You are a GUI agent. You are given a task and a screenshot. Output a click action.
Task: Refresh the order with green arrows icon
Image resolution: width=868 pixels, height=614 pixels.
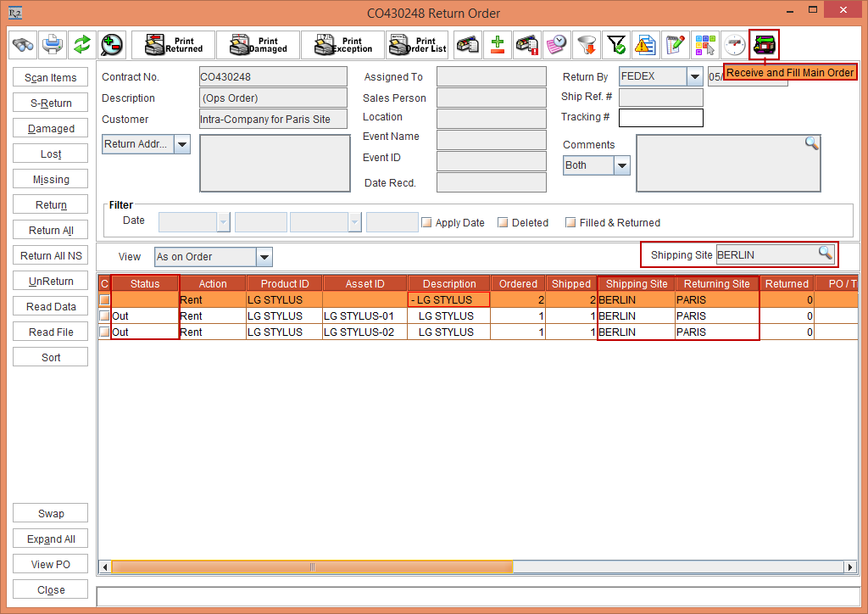click(81, 44)
